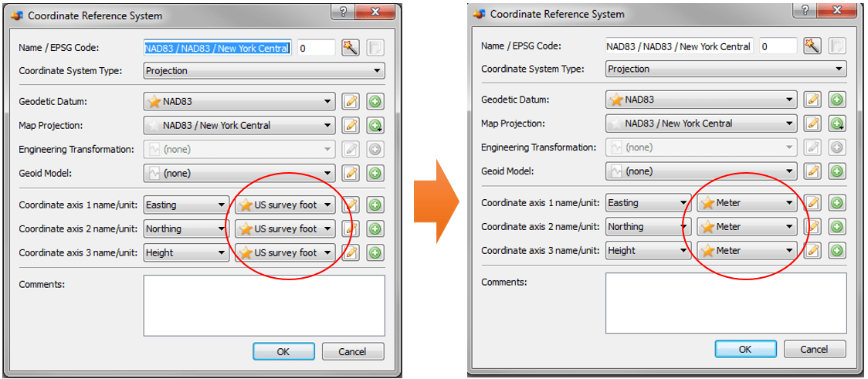868x379 pixels.
Task: Click the Comments text box in left dialog
Action: coord(264,306)
